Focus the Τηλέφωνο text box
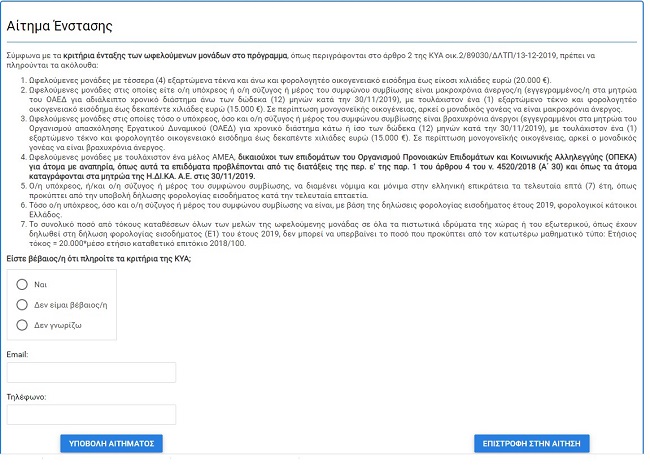 point(91,414)
